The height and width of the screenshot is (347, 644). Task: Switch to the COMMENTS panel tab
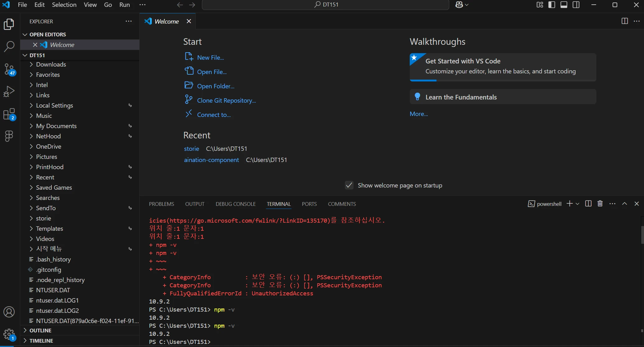coord(342,204)
